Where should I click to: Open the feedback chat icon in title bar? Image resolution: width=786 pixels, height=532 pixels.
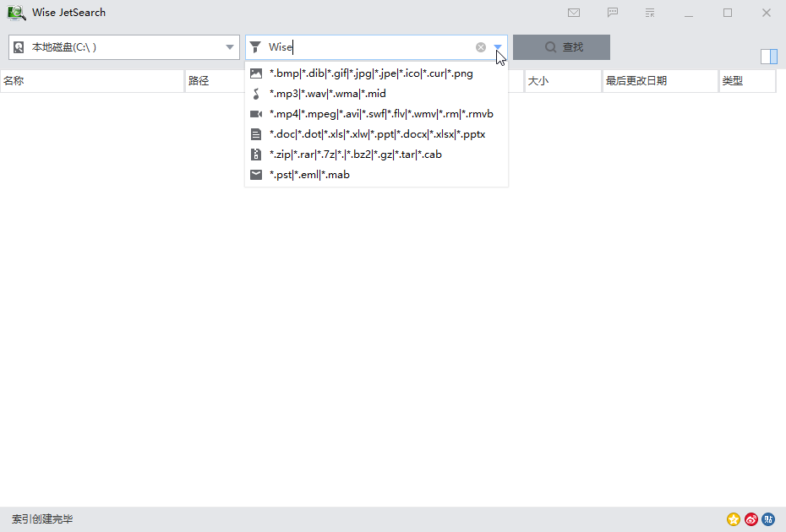(613, 13)
